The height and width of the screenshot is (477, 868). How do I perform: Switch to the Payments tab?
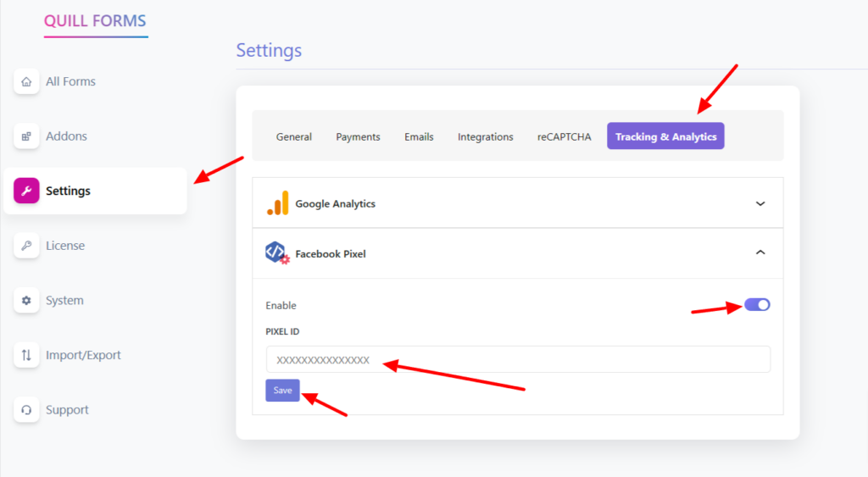358,136
